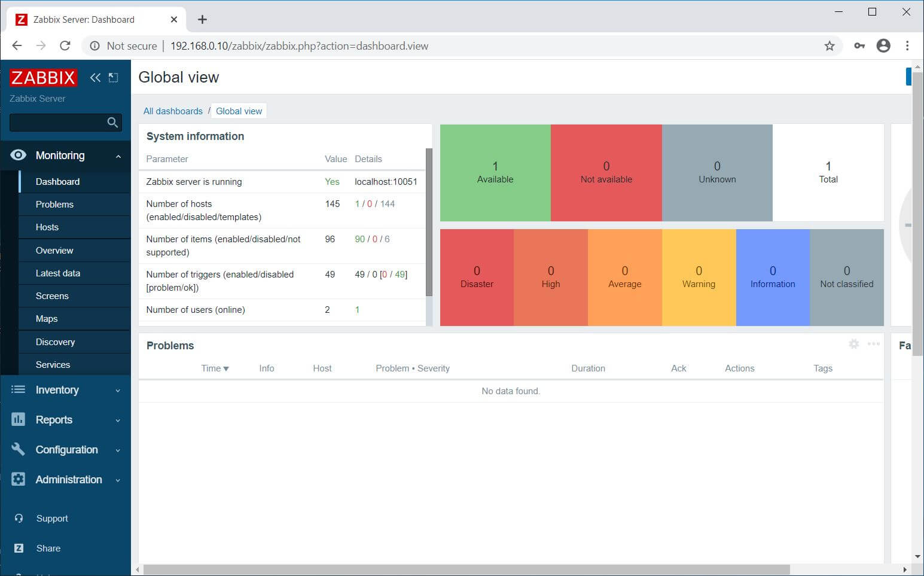Viewport: 924px width, 576px height.
Task: Open Maps menu item
Action: [x=75, y=319]
